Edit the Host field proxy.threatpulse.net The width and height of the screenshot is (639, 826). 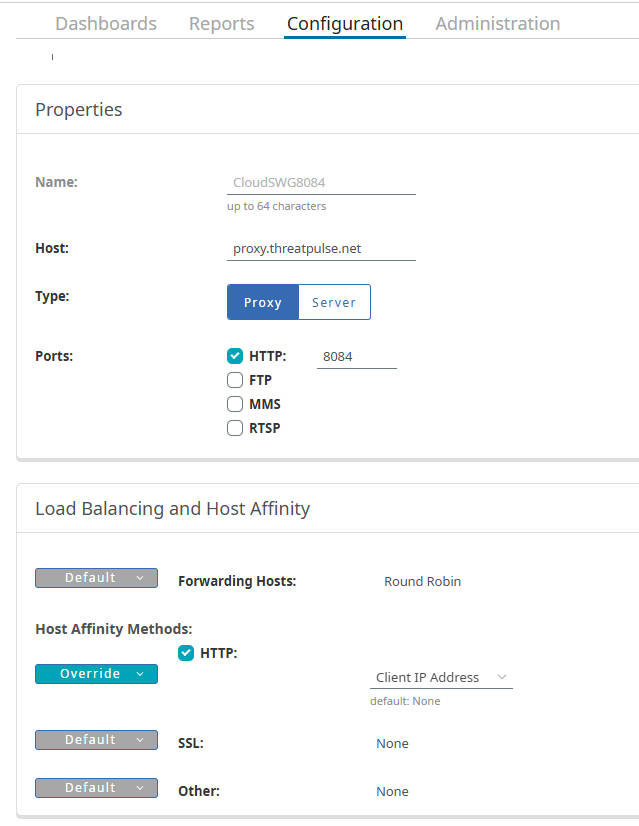click(x=321, y=249)
